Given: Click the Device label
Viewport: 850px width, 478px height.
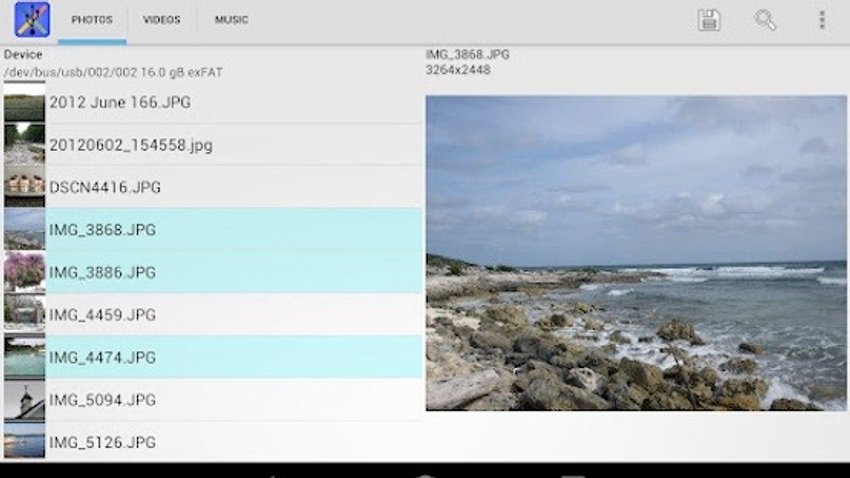Looking at the screenshot, I should point(23,54).
